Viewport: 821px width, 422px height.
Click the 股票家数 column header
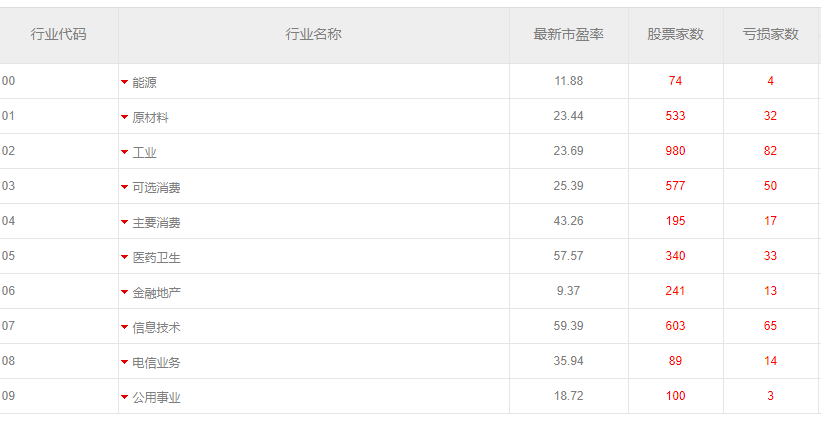click(675, 35)
